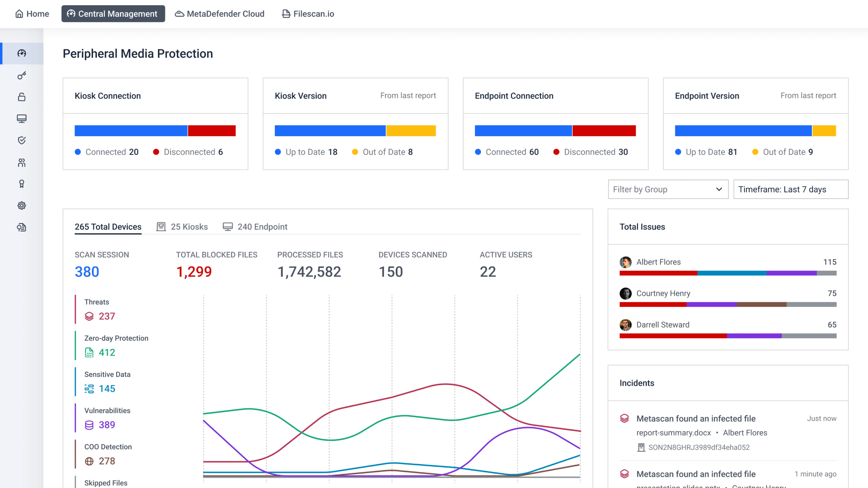Click the report sidebar icon at bottom
868x488 pixels.
pyautogui.click(x=22, y=227)
